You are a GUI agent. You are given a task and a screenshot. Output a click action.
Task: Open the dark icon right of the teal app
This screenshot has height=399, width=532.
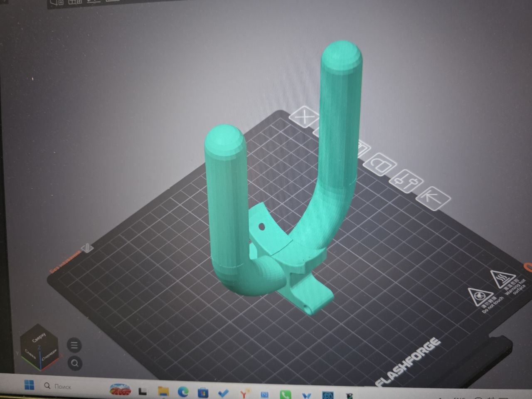click(350, 396)
